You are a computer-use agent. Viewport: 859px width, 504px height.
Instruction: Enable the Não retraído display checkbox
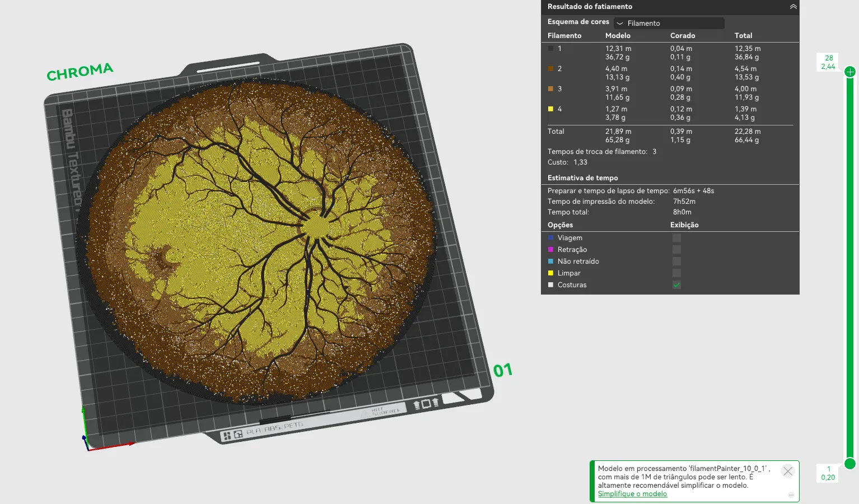676,262
